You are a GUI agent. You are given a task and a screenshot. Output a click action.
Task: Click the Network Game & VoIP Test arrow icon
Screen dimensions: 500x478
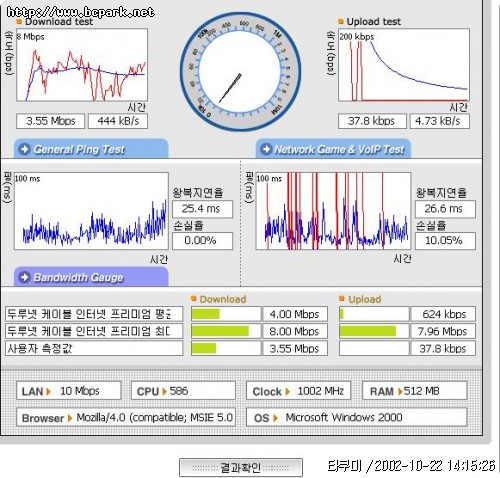coord(266,149)
